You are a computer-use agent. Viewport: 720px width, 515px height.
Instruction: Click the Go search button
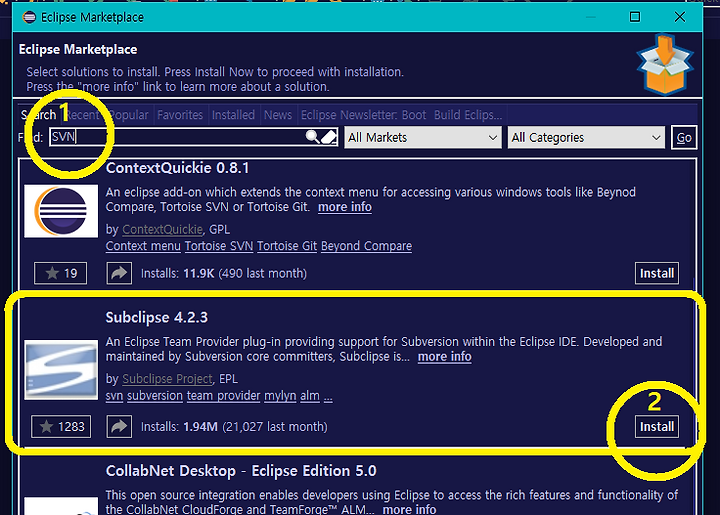pyautogui.click(x=684, y=137)
